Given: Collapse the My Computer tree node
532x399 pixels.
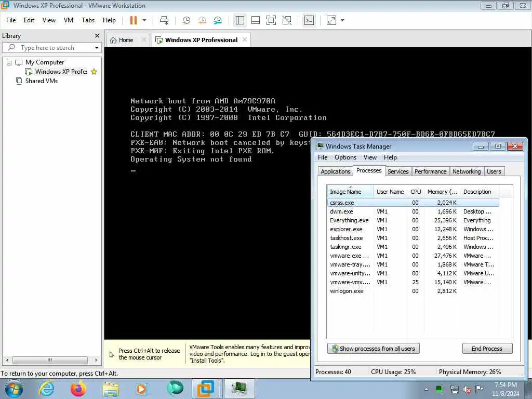Looking at the screenshot, I should [9, 63].
